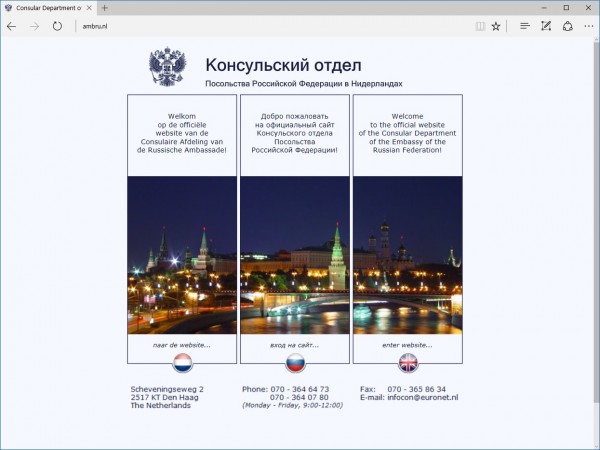Select the Consular Department browser tab
The height and width of the screenshot is (450, 600).
(x=45, y=7)
